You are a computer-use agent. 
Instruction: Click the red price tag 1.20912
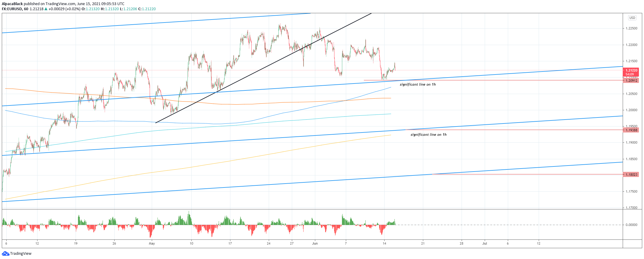pyautogui.click(x=631, y=81)
